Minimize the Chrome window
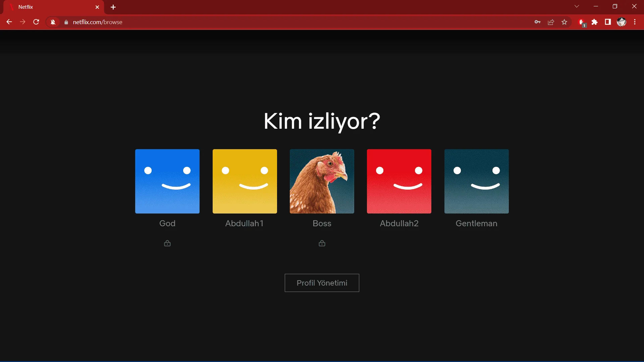 click(x=596, y=6)
